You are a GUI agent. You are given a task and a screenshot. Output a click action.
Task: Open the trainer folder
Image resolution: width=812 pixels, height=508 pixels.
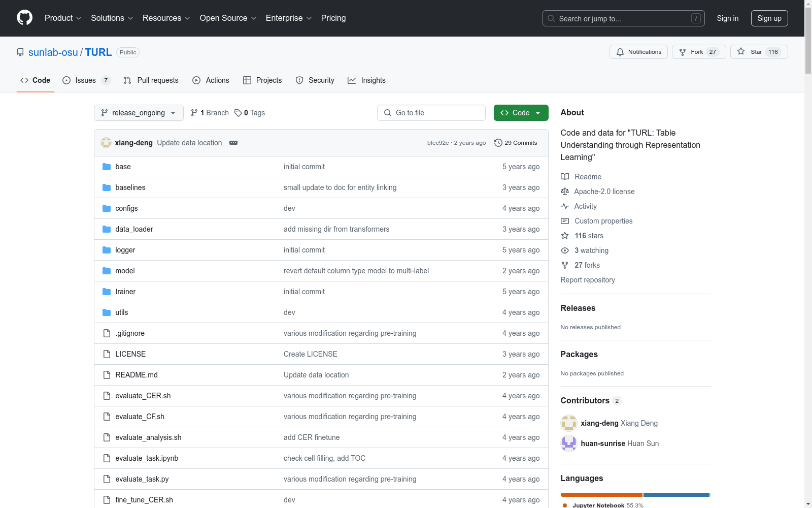[x=125, y=292]
